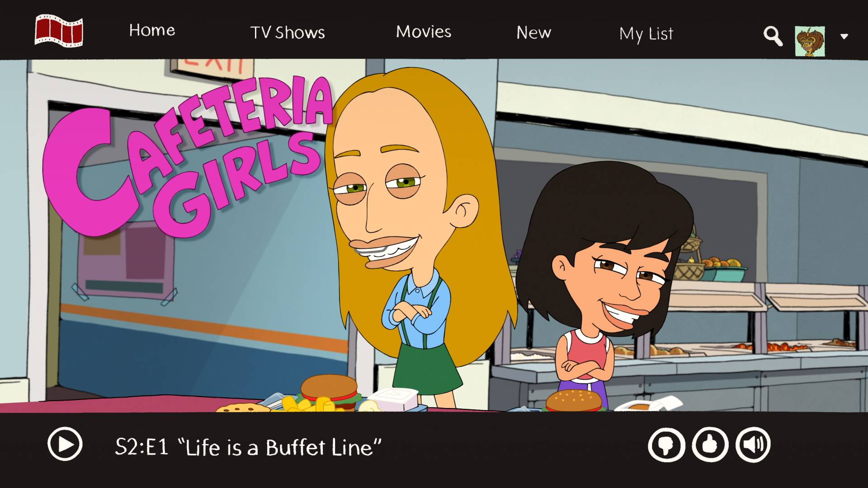The width and height of the screenshot is (868, 488).
Task: Click the red film strip logo
Action: [59, 31]
